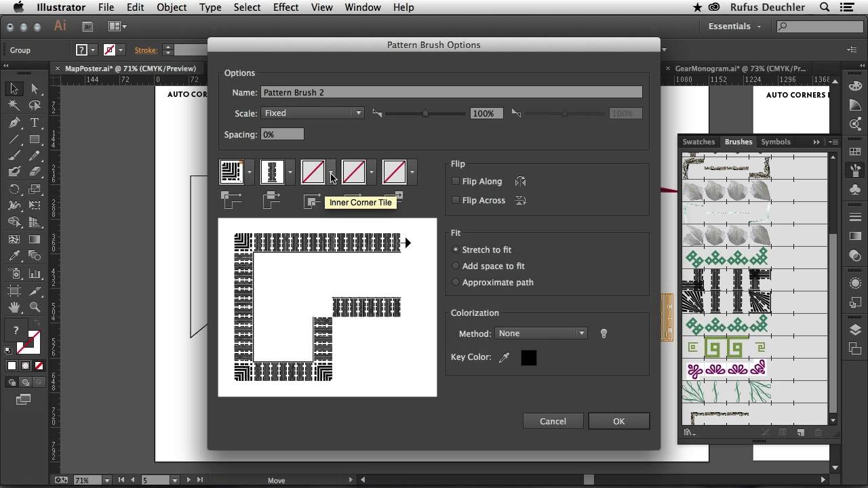Open Adobe Bridge via Br icon

[x=87, y=26]
